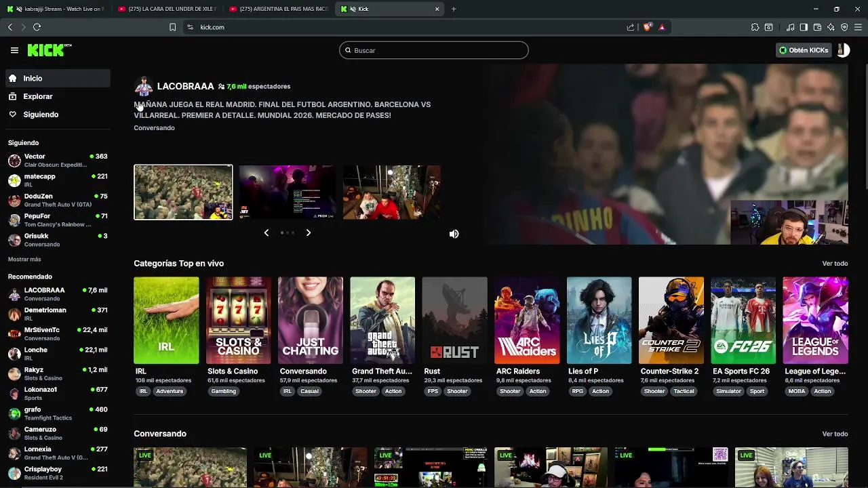Click the Tactical tag under Counter-Strike 2
Screen dimensions: 868x488
pos(684,391)
